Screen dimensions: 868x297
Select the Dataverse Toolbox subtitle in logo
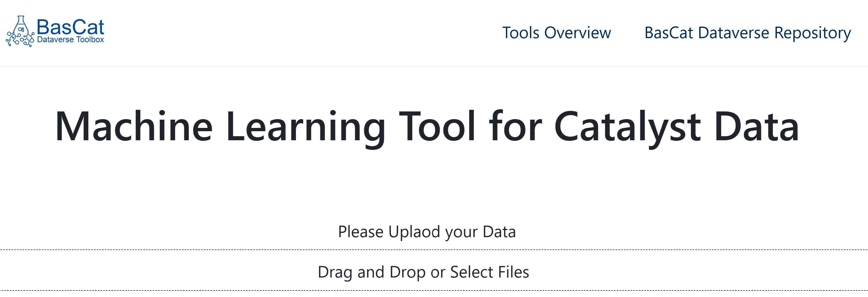coord(70,40)
